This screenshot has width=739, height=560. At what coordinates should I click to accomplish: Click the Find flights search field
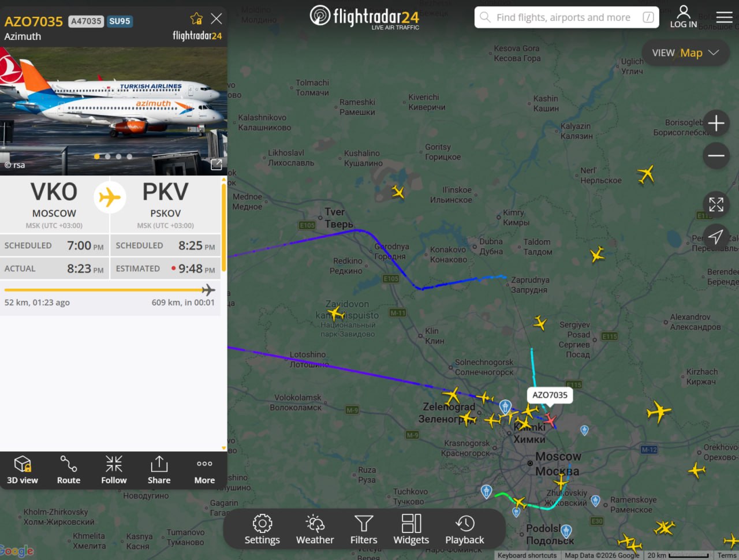click(x=566, y=17)
